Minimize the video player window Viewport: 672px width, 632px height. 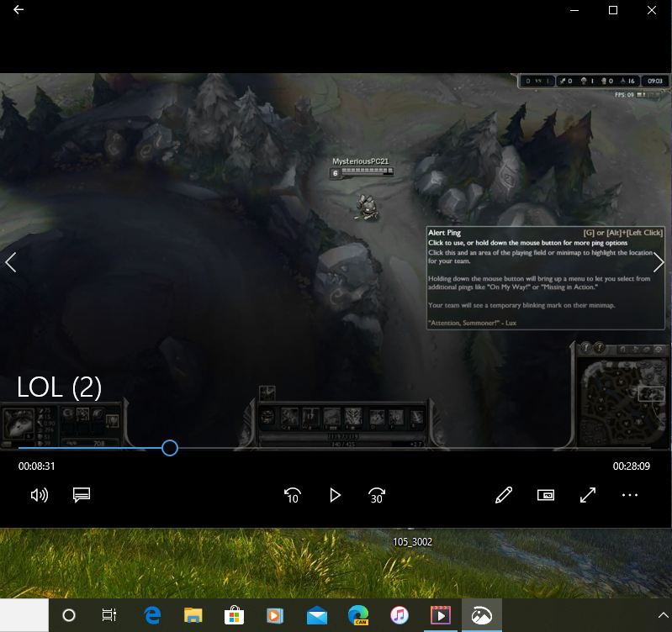click(x=574, y=10)
